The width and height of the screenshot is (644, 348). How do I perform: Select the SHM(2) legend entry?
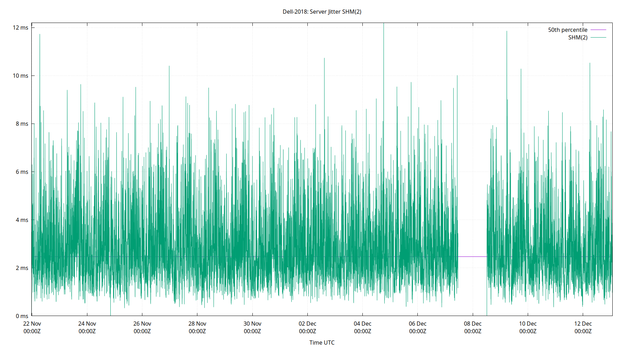[578, 37]
